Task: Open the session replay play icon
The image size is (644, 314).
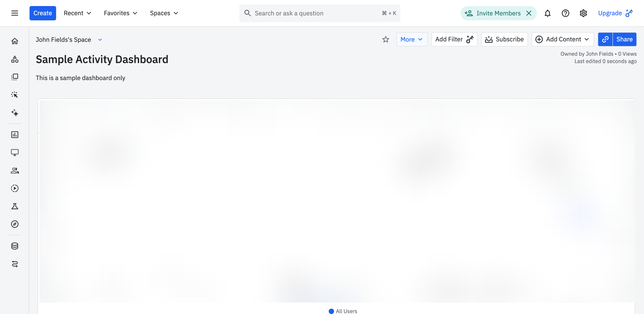Action: 15,188
